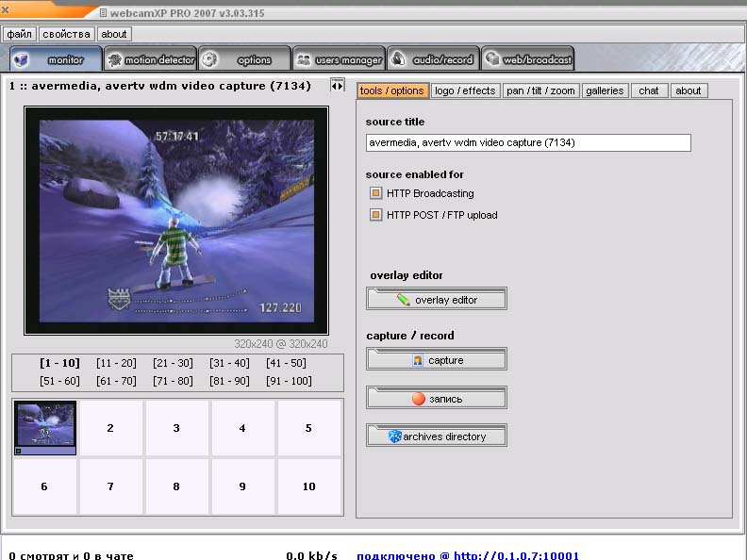Click the viewers and chat status text
Viewport: 747px width, 560px height.
[71, 555]
